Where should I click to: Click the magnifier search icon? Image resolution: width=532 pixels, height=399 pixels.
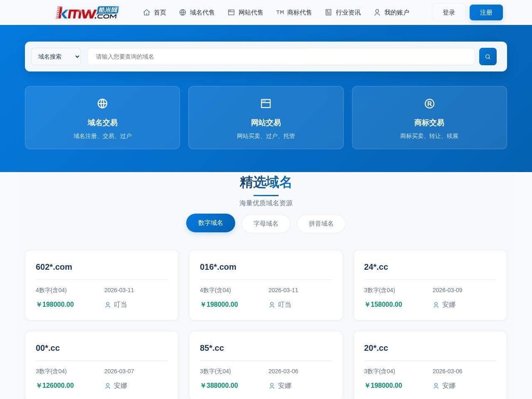click(488, 57)
